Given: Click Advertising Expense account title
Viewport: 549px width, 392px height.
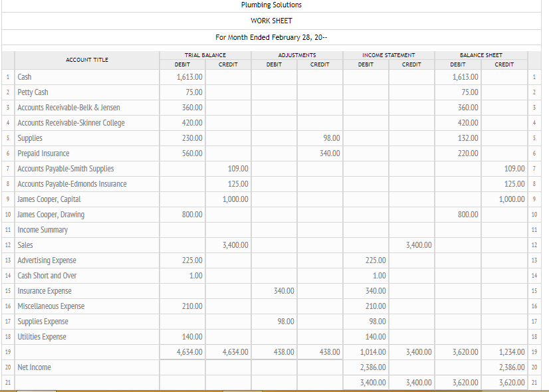Looking at the screenshot, I should (x=87, y=260).
